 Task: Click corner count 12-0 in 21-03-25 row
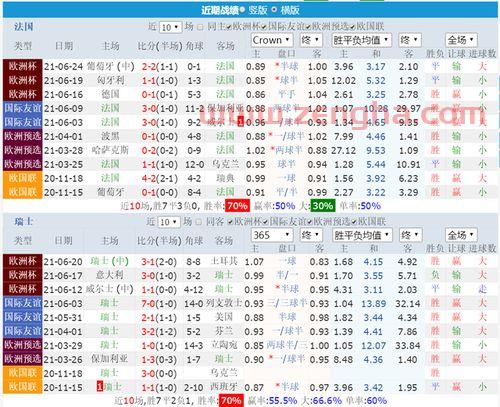click(195, 164)
